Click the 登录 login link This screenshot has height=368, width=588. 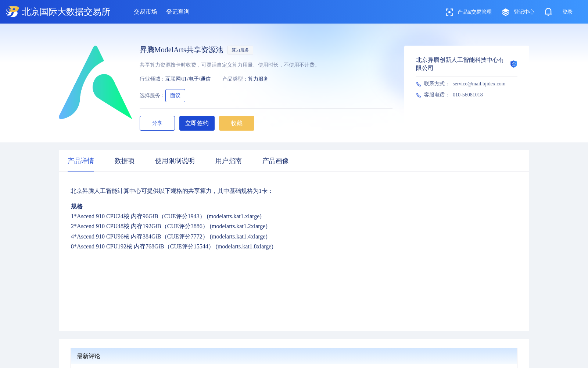pos(567,12)
